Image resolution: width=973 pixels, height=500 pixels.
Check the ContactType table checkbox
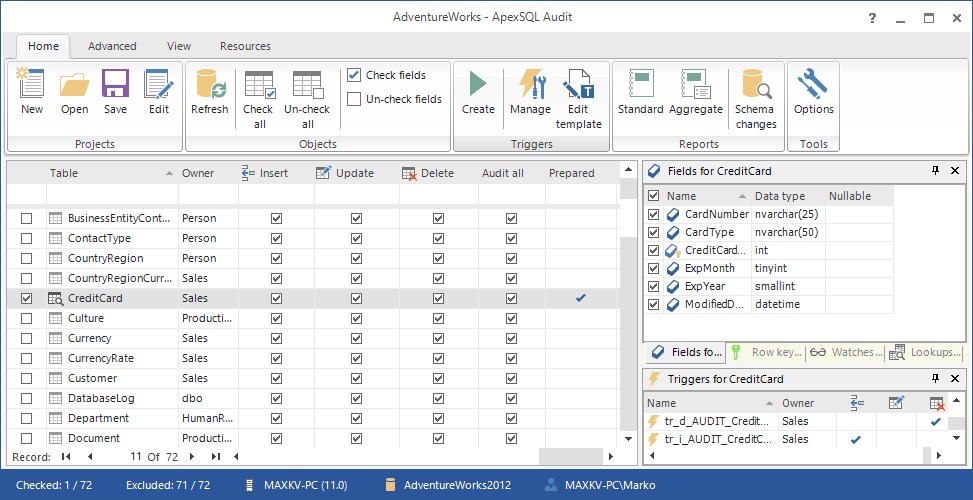26,238
